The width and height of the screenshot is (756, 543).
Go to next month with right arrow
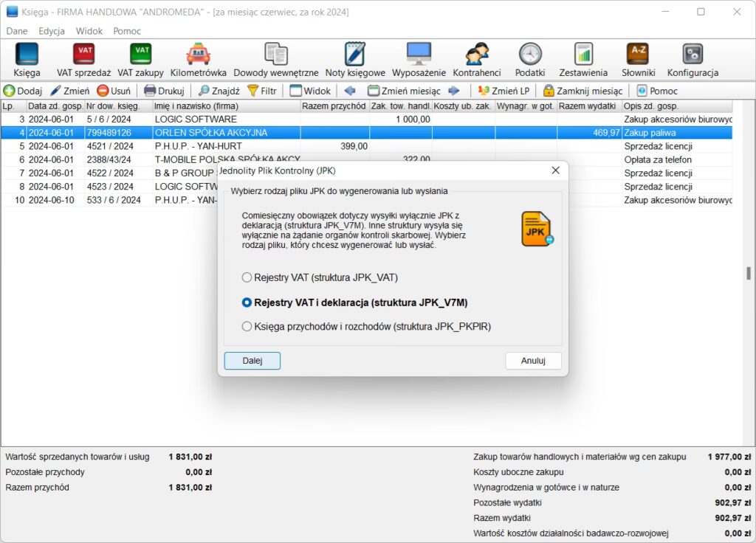tap(454, 91)
